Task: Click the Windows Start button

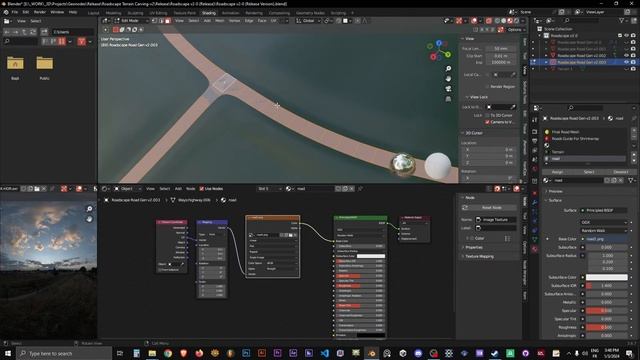Action: coord(7,353)
